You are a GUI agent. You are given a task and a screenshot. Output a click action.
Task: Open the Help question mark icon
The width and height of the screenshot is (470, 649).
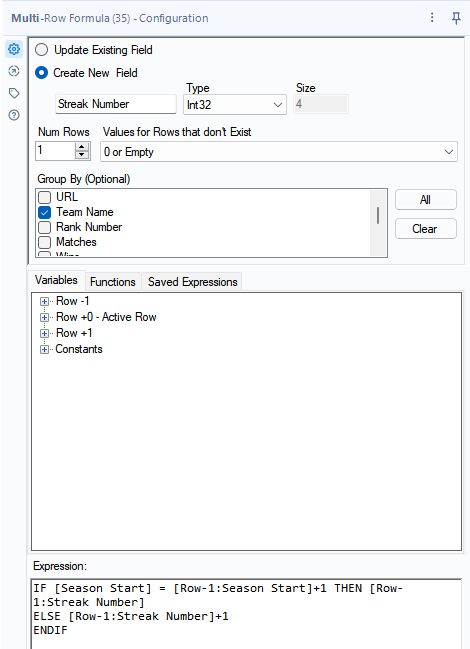14,115
